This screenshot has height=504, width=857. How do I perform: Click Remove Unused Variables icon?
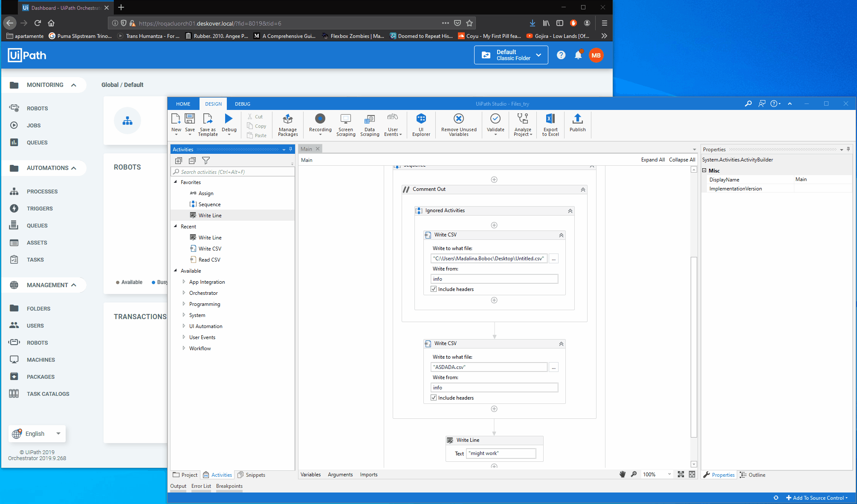tap(459, 119)
